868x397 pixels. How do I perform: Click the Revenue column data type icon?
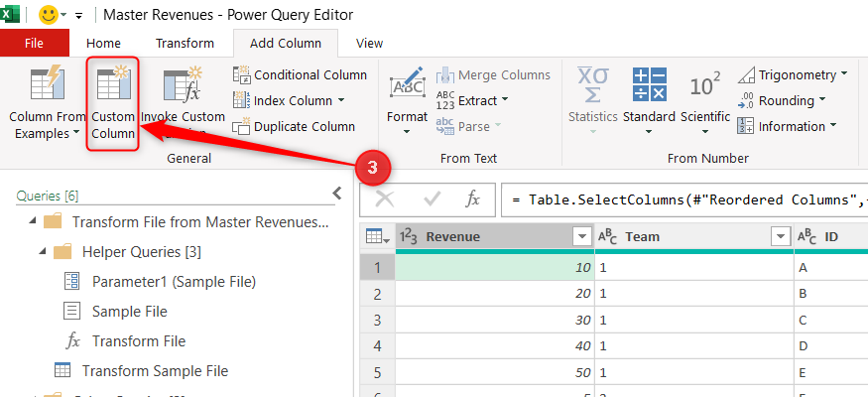coord(409,237)
